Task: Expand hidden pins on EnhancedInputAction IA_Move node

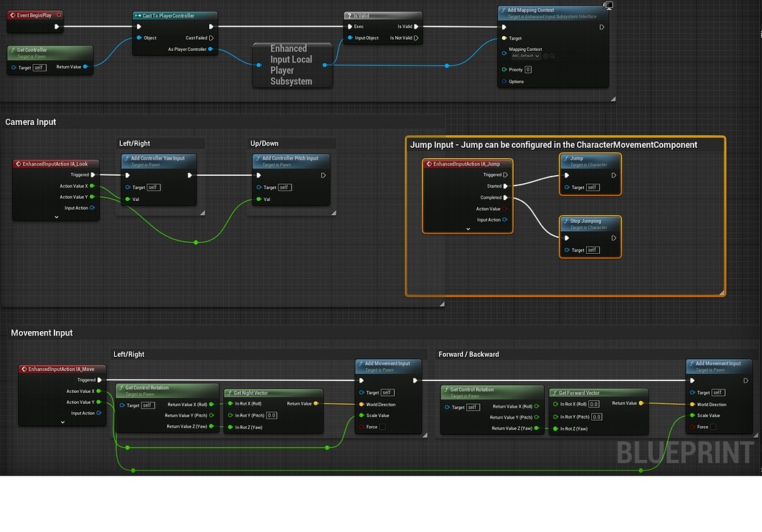Action: 63,422
